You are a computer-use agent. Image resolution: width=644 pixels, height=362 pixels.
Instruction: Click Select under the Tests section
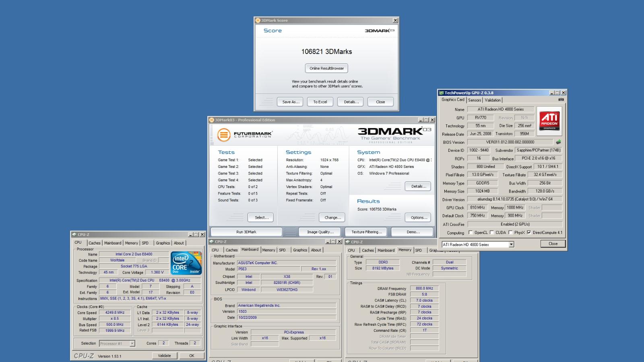tap(261, 217)
